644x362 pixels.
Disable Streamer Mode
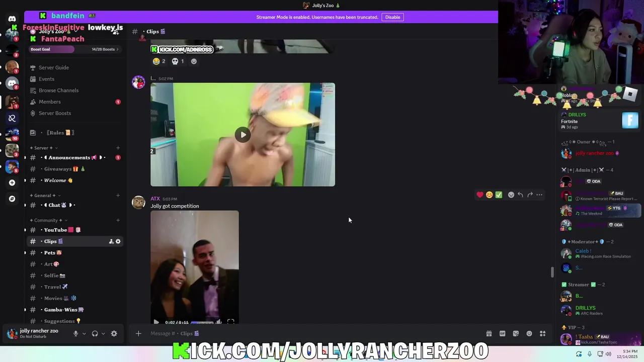pyautogui.click(x=392, y=17)
